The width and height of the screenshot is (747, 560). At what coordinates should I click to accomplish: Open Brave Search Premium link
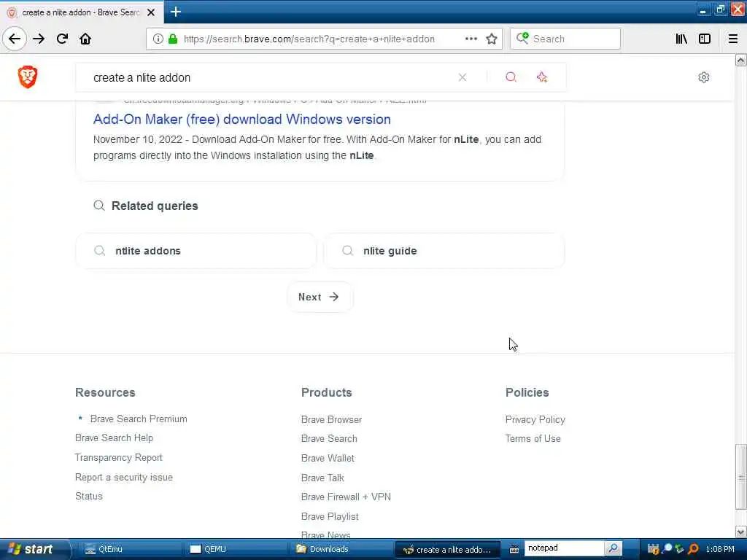click(x=139, y=419)
